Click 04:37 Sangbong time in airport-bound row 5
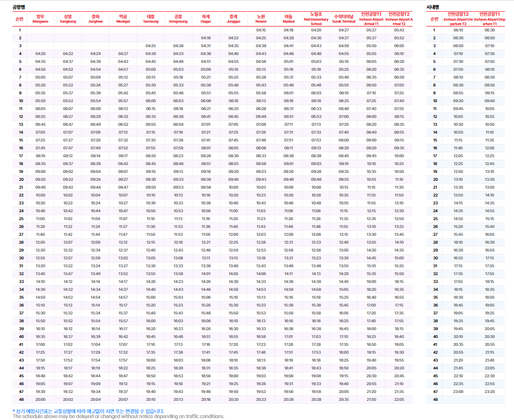Screen dimensions: 514x420 (68, 61)
